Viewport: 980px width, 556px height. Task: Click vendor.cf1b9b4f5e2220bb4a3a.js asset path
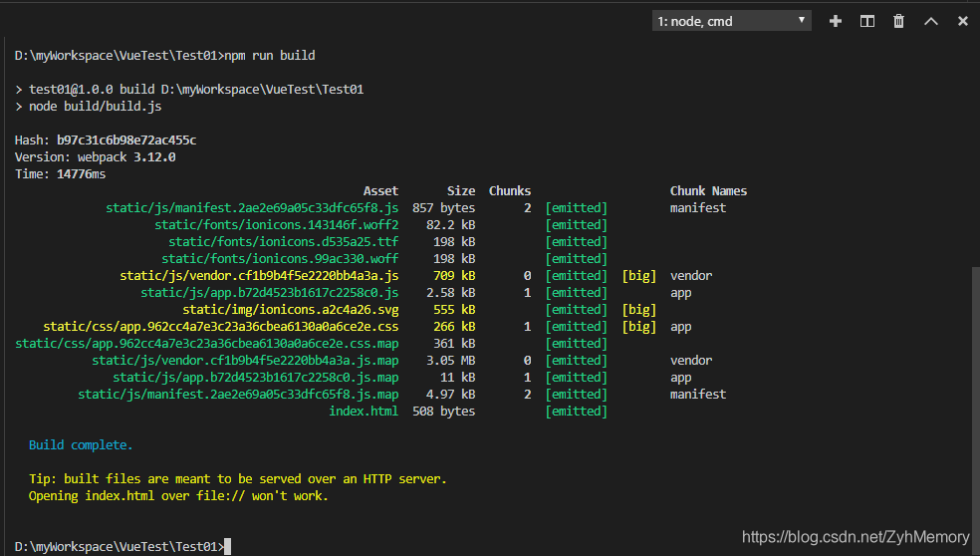(x=259, y=275)
